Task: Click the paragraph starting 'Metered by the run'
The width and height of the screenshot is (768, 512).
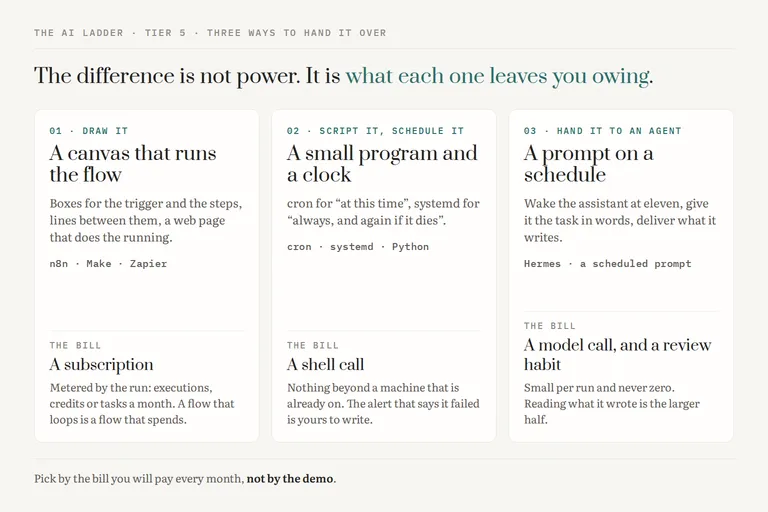Action: coord(142,404)
